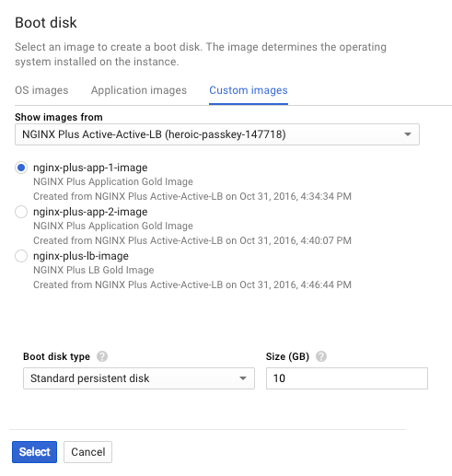The height and width of the screenshot is (476, 452).
Task: Focus the Size (GB) input field
Action: click(x=347, y=378)
